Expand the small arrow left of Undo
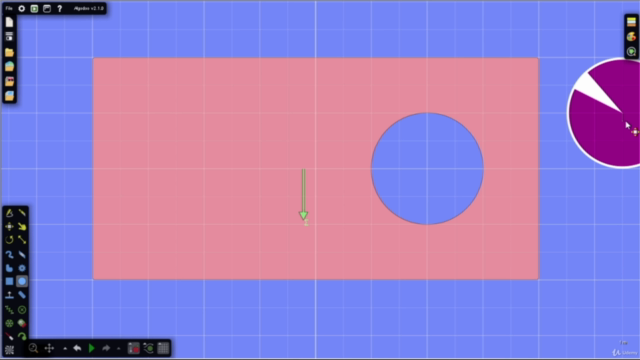 point(65,349)
